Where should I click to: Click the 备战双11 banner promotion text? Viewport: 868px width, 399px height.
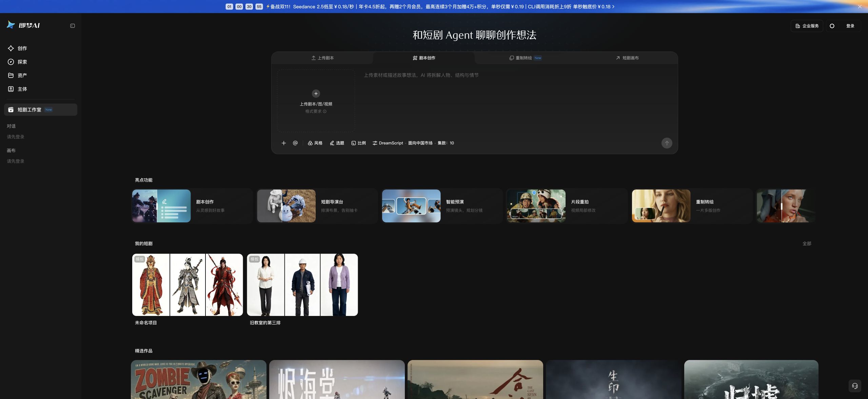(440, 6)
